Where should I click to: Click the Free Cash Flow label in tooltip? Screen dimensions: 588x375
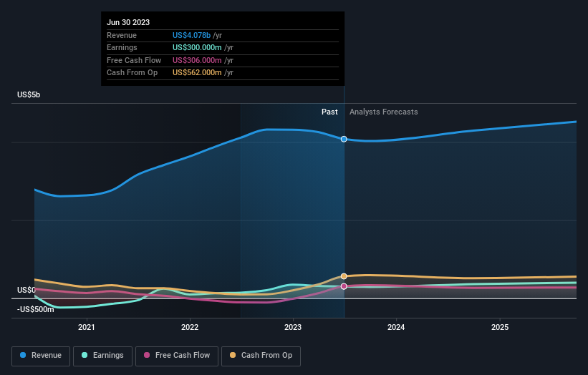click(134, 60)
